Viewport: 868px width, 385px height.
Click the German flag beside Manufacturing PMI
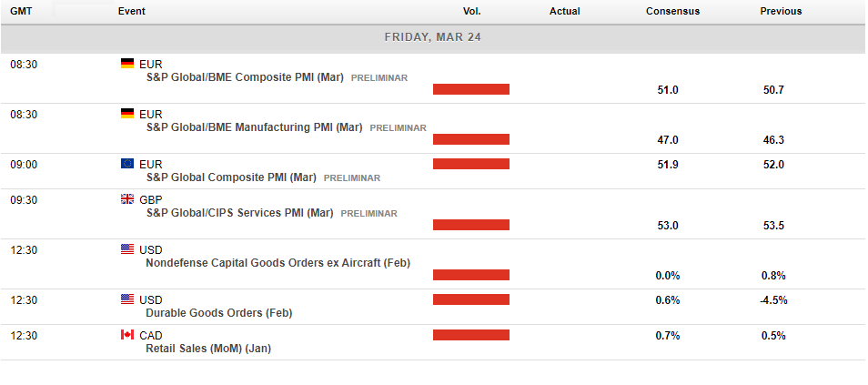tap(127, 114)
